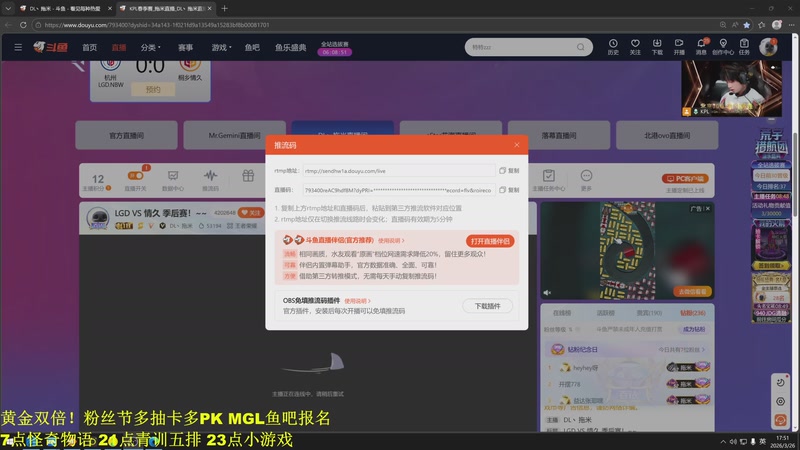The width and height of the screenshot is (800, 450).
Task: Click the 关注 follow button by the room title
Action: tap(252, 213)
